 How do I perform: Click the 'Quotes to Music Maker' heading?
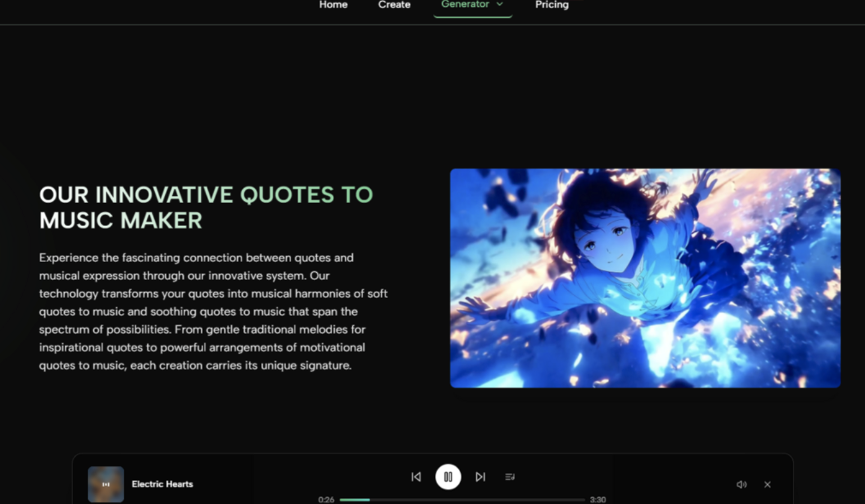tap(206, 208)
